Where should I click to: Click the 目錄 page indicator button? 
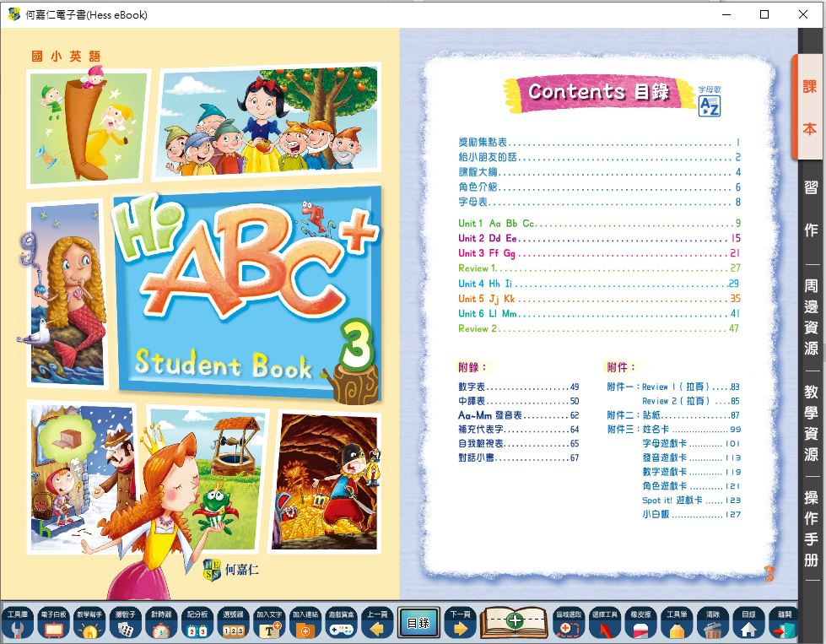(418, 623)
